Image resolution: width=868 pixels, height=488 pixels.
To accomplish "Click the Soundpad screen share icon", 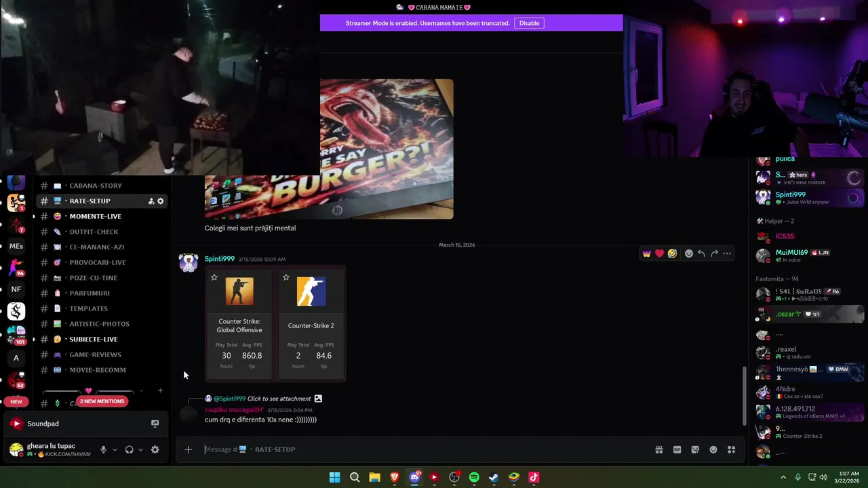I will (x=155, y=424).
